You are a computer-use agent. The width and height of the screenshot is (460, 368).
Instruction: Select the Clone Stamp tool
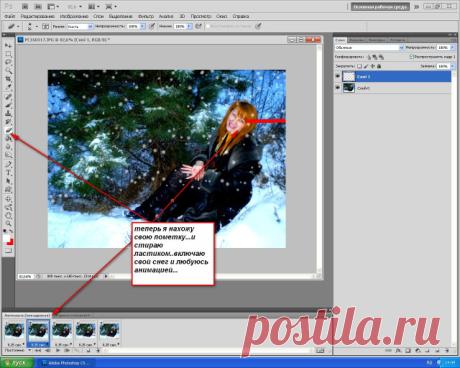8,114
